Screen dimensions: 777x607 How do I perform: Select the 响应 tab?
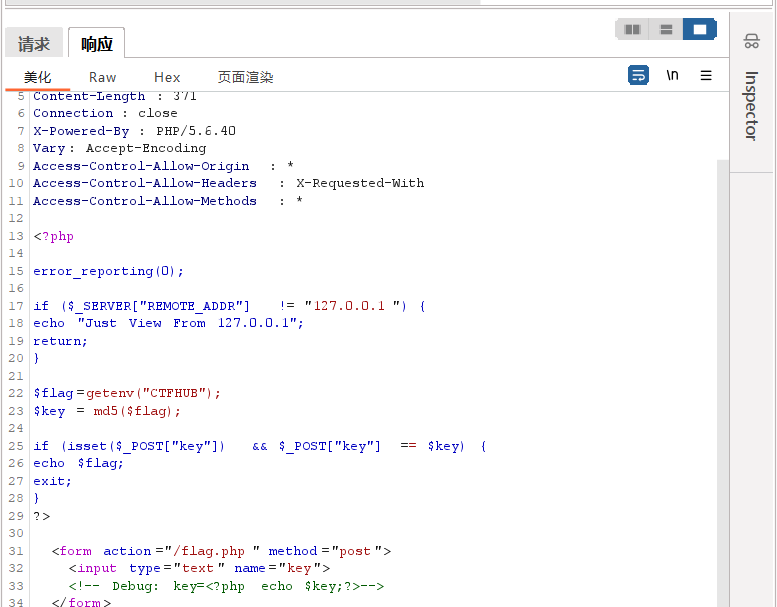coord(97,44)
